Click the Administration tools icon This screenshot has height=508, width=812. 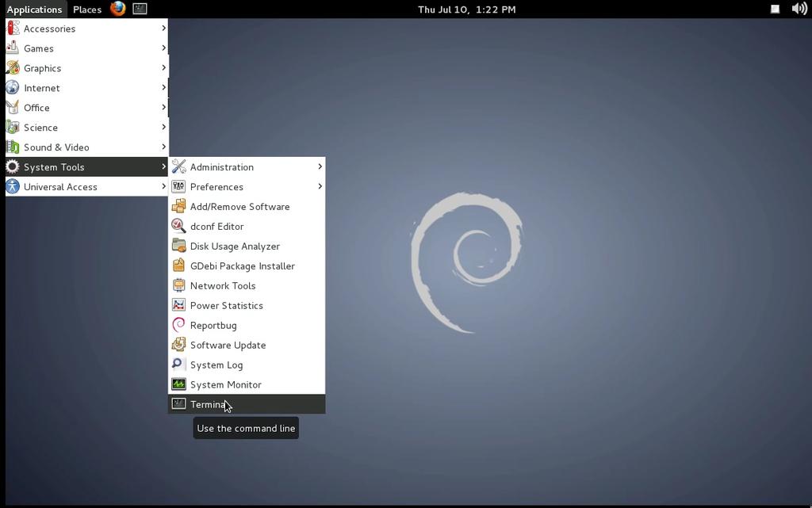click(178, 166)
